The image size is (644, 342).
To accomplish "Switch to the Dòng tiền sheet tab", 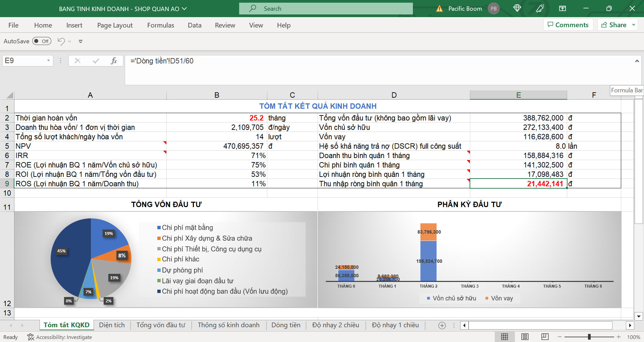I will click(x=286, y=325).
